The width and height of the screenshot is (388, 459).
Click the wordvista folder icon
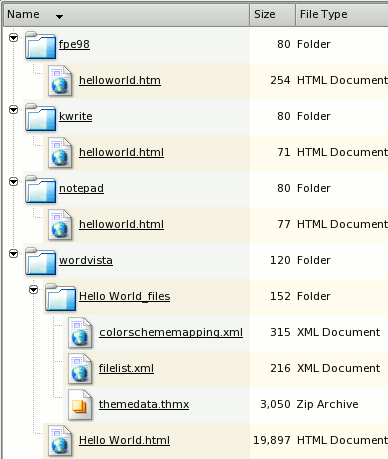point(40,261)
